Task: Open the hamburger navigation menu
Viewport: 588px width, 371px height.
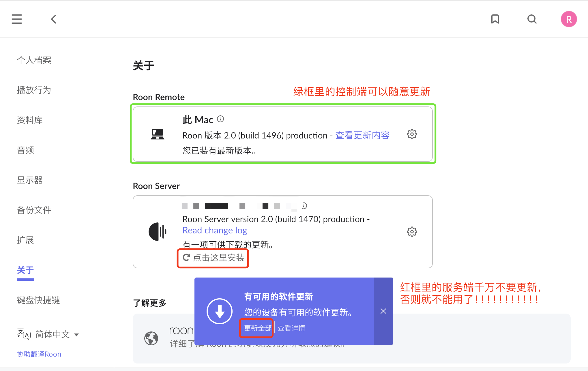Action: (x=17, y=19)
